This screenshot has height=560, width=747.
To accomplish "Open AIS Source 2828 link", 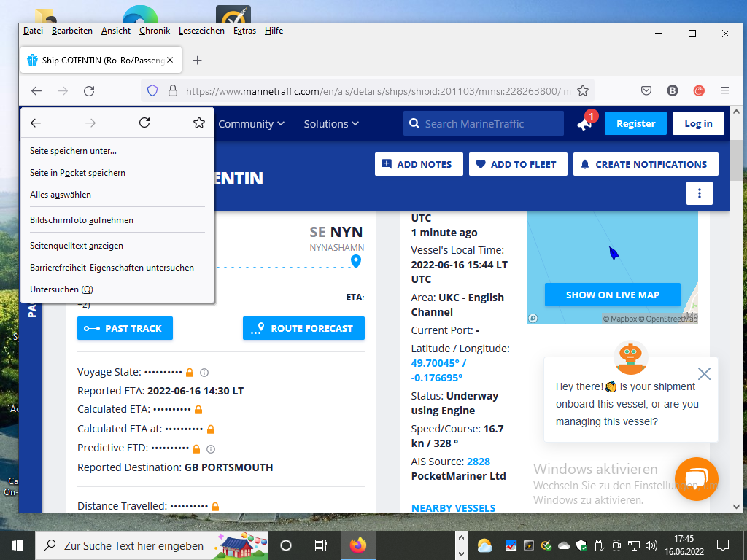I will 479,462.
